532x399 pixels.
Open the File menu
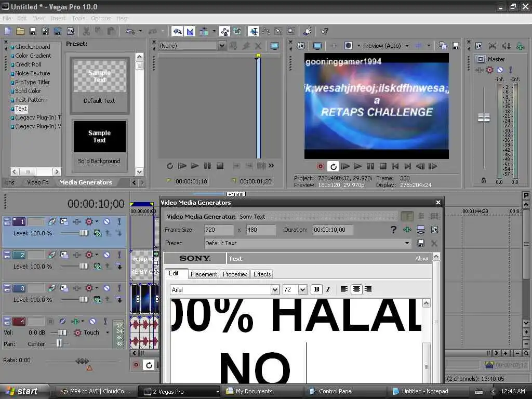[x=7, y=18]
